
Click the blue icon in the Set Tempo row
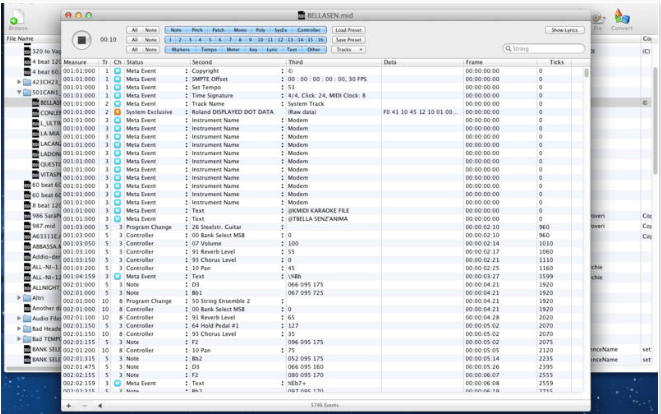(x=118, y=87)
